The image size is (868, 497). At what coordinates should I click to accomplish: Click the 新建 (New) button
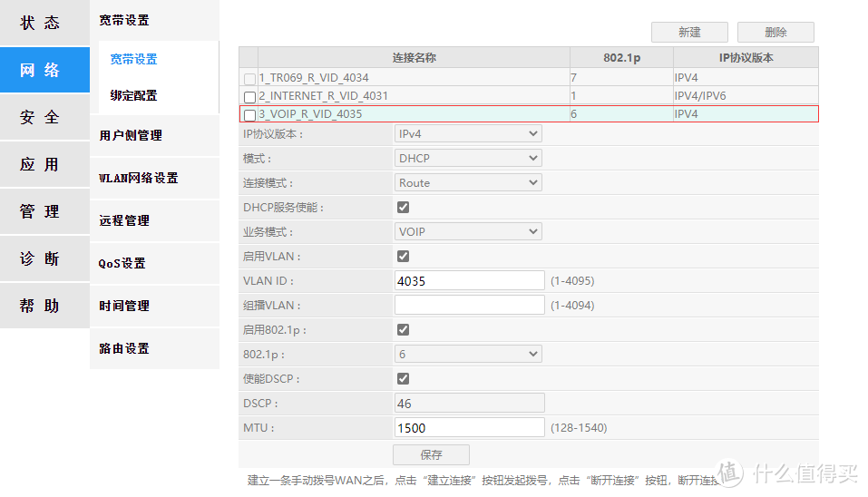coord(689,32)
